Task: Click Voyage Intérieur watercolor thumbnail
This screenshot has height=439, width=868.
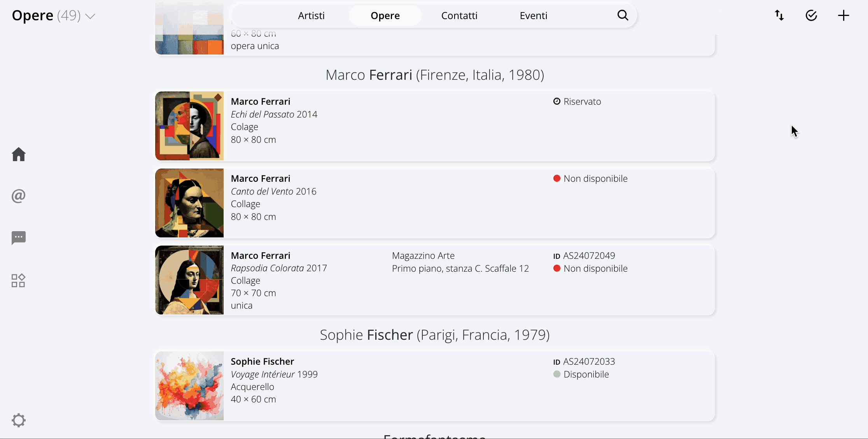Action: [189, 386]
